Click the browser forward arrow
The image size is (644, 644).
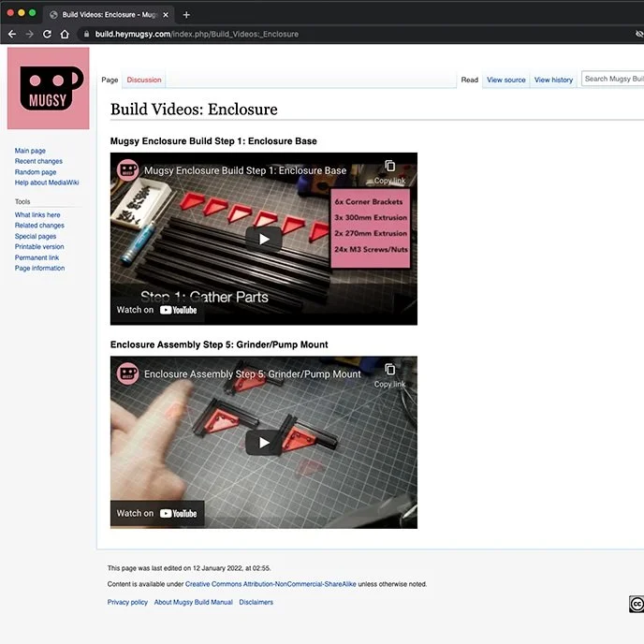[30, 34]
